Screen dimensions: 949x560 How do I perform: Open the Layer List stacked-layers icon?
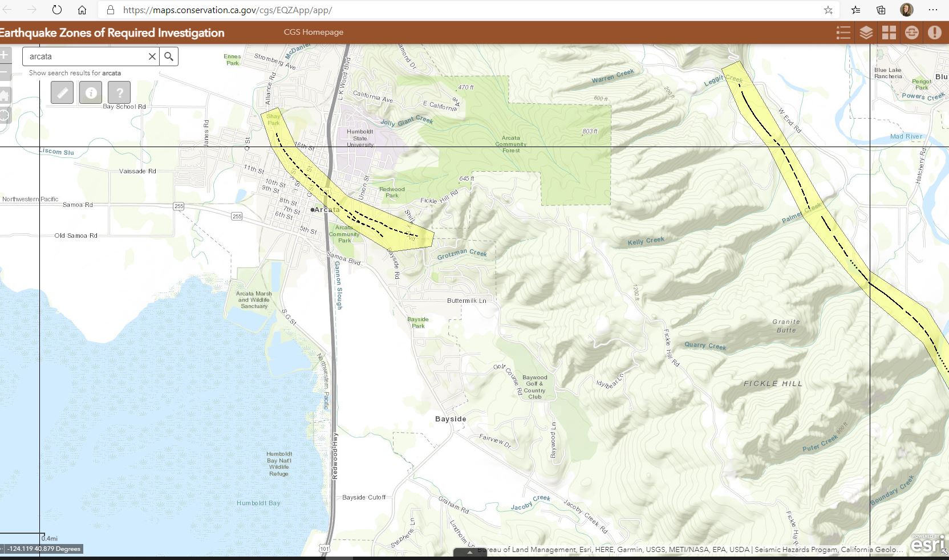(x=866, y=33)
